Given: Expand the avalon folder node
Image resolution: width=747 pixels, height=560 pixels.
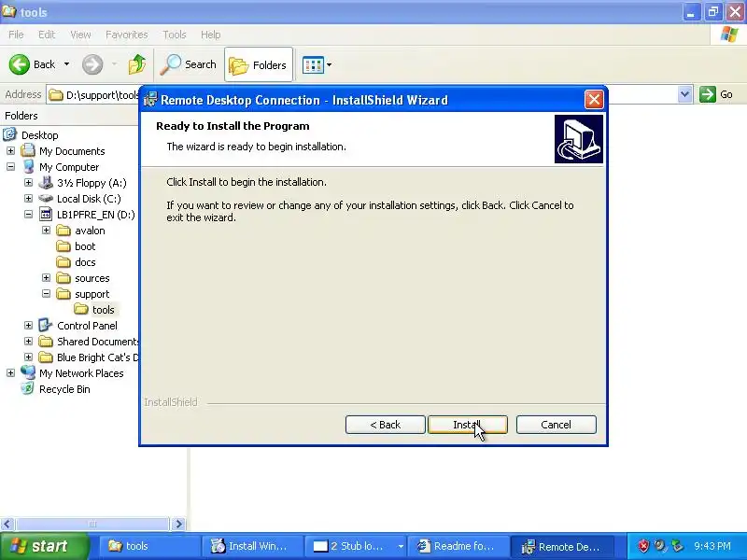Looking at the screenshot, I should pyautogui.click(x=46, y=231).
